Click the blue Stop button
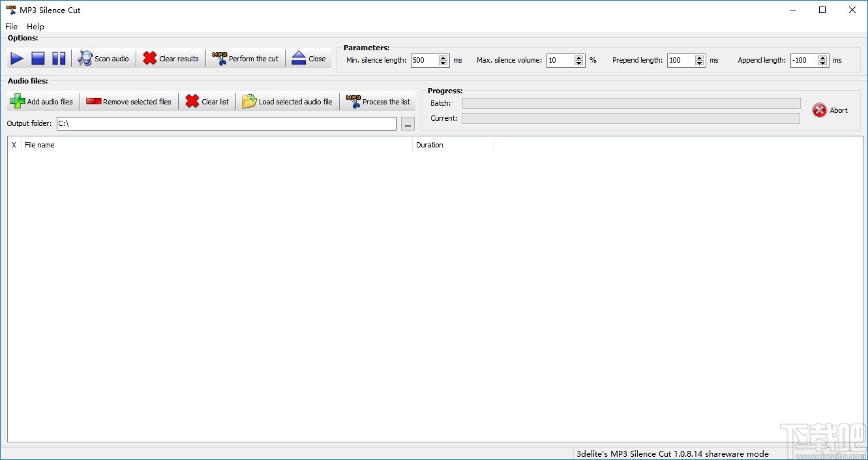868x460 pixels. (38, 59)
